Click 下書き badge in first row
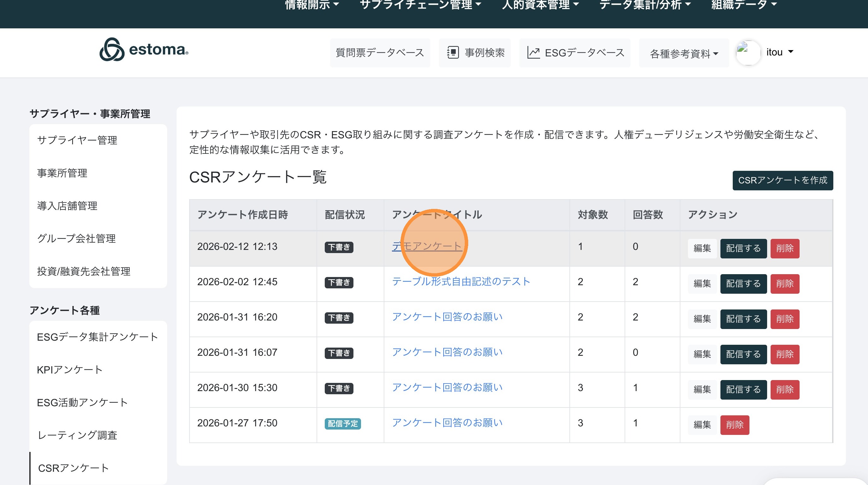Image resolution: width=868 pixels, height=485 pixels. tap(339, 247)
